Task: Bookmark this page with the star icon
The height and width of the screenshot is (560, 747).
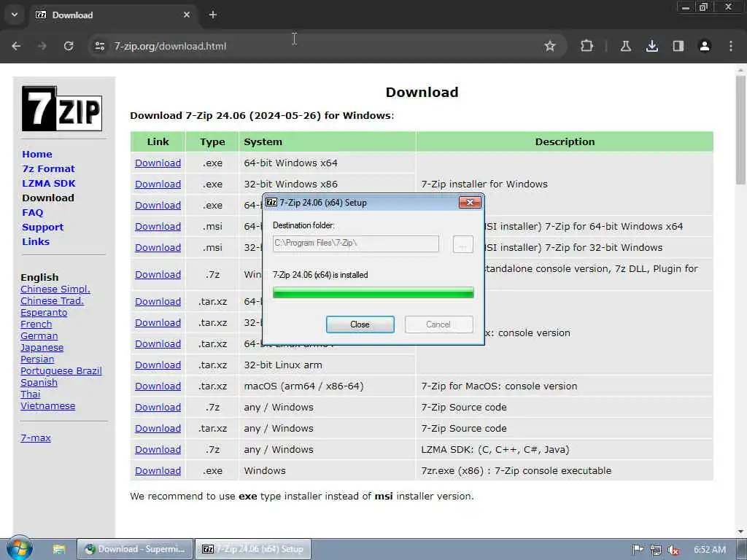Action: click(x=550, y=46)
